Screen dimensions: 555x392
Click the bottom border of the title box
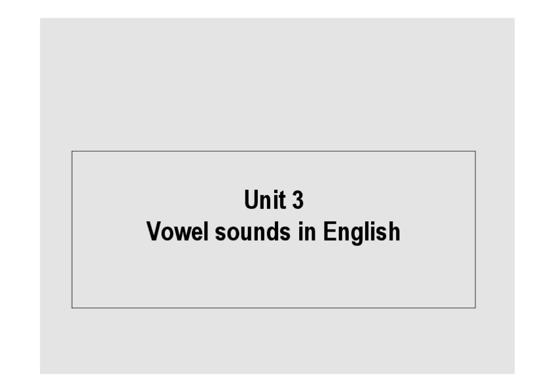point(273,308)
